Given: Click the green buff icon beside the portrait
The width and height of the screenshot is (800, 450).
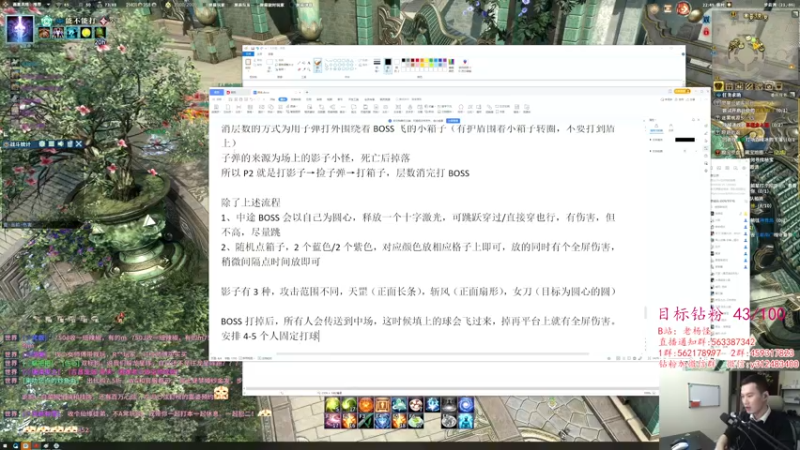Looking at the screenshot, I should coord(100,33).
